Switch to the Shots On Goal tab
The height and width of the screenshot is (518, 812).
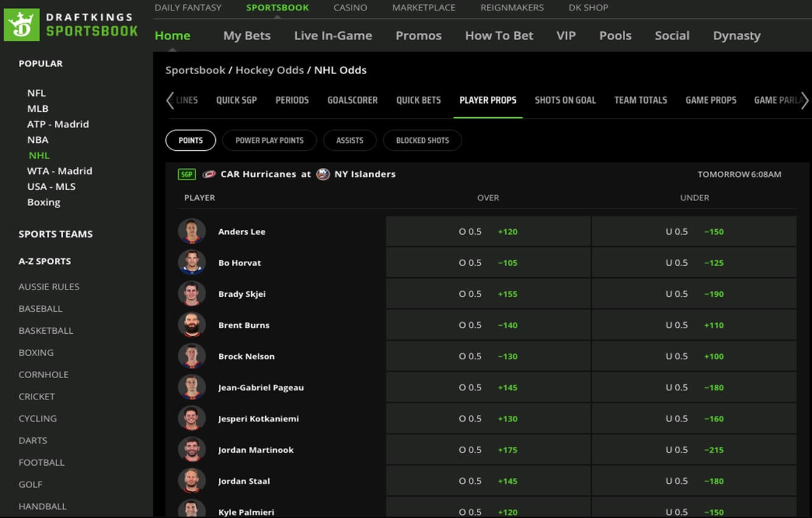click(565, 100)
